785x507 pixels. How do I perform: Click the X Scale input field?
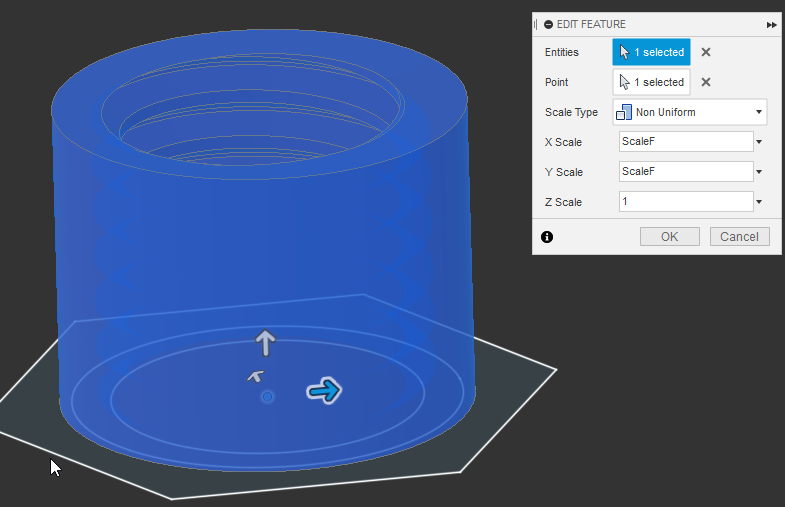tap(686, 142)
